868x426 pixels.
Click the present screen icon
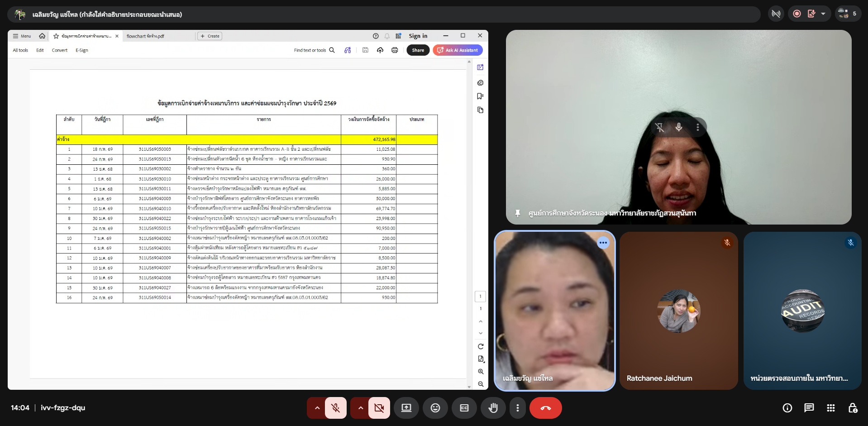pyautogui.click(x=406, y=408)
